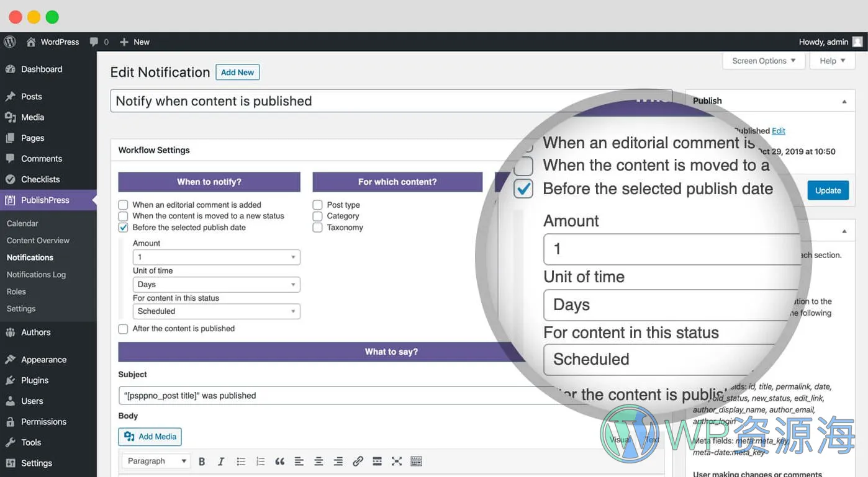The image size is (868, 477).
Task: Toggle italic formatting in the editor
Action: coord(221,461)
